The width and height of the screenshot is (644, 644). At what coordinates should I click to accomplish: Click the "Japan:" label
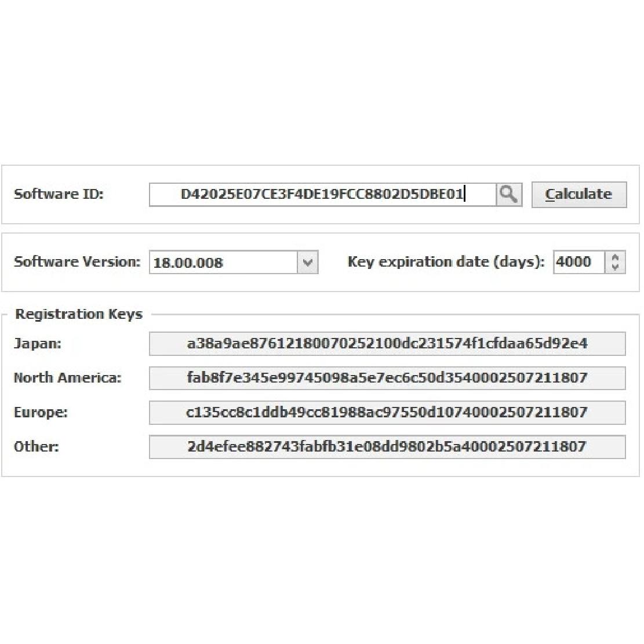coord(38,344)
